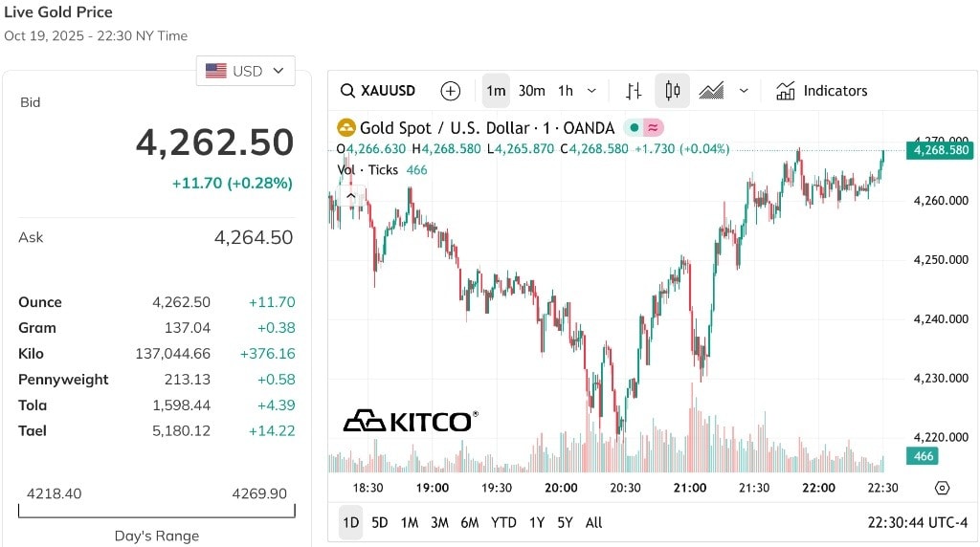Open the Indicators panel
The width and height of the screenshot is (980, 547).
pyautogui.click(x=821, y=91)
